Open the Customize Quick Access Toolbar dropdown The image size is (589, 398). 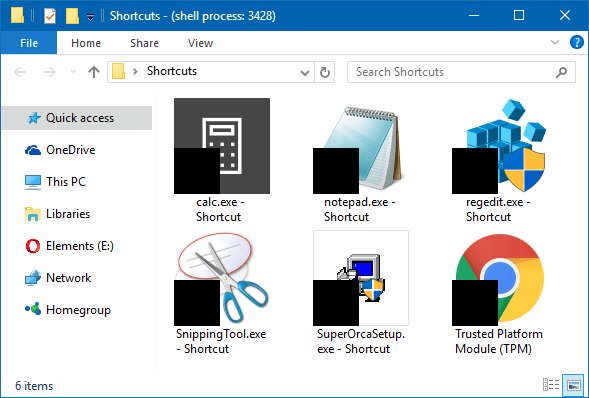click(90, 17)
